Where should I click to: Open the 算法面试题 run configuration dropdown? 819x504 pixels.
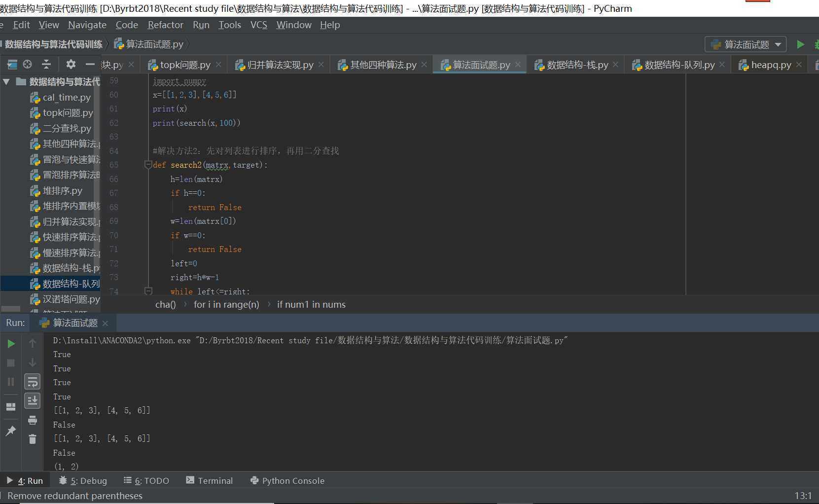tap(745, 44)
